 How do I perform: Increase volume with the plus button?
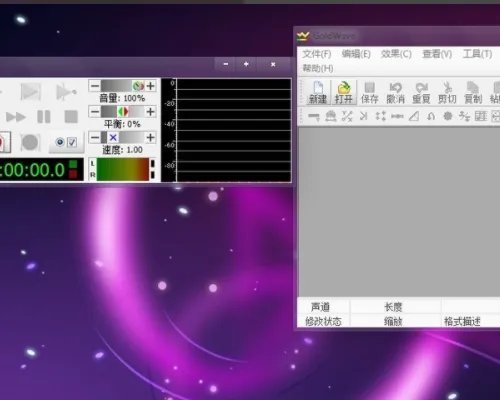pos(151,86)
